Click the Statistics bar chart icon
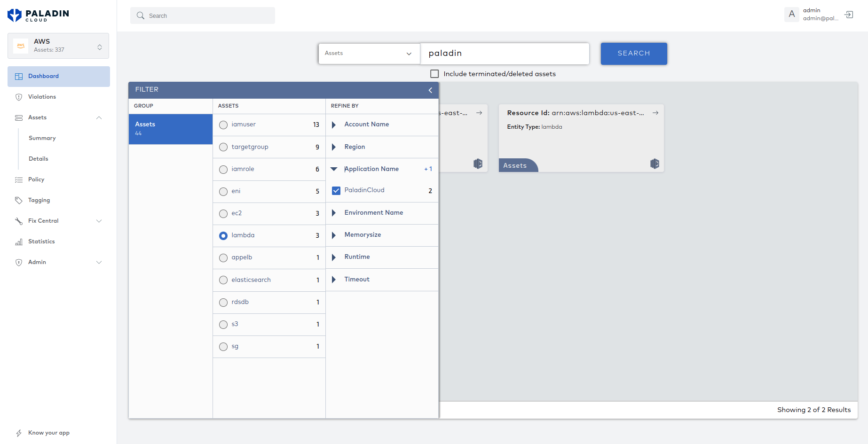This screenshot has height=444, width=868. tap(19, 242)
